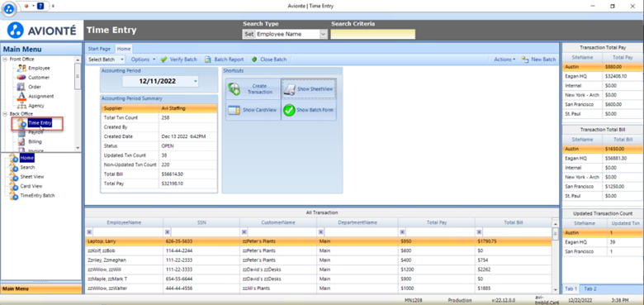Click the All Transaction grid scrollbar down arrow
Viewport: 644px width, 305px height.
[x=555, y=290]
